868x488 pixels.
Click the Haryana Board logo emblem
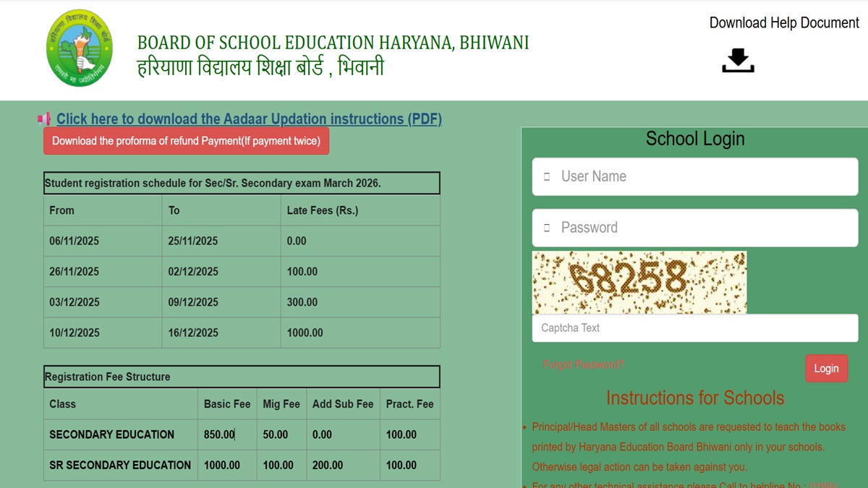point(80,48)
